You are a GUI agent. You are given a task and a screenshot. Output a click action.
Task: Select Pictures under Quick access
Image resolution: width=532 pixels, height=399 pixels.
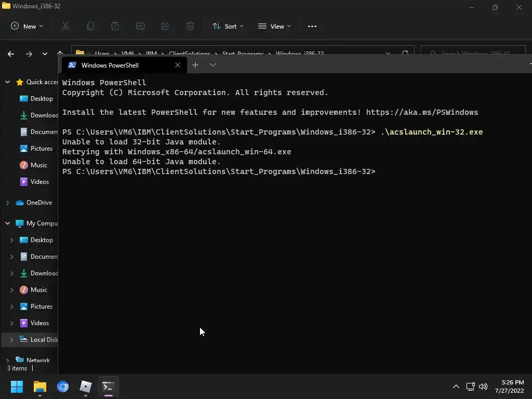(x=42, y=149)
